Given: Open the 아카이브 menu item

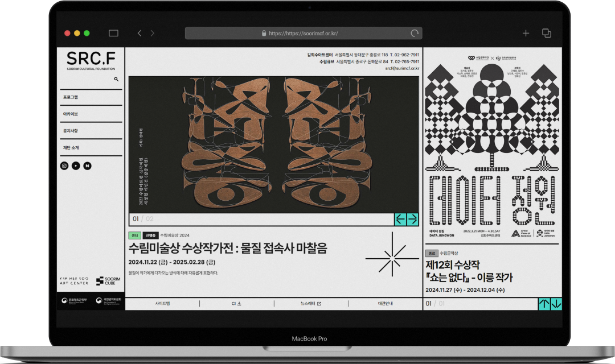Looking at the screenshot, I should 71,114.
